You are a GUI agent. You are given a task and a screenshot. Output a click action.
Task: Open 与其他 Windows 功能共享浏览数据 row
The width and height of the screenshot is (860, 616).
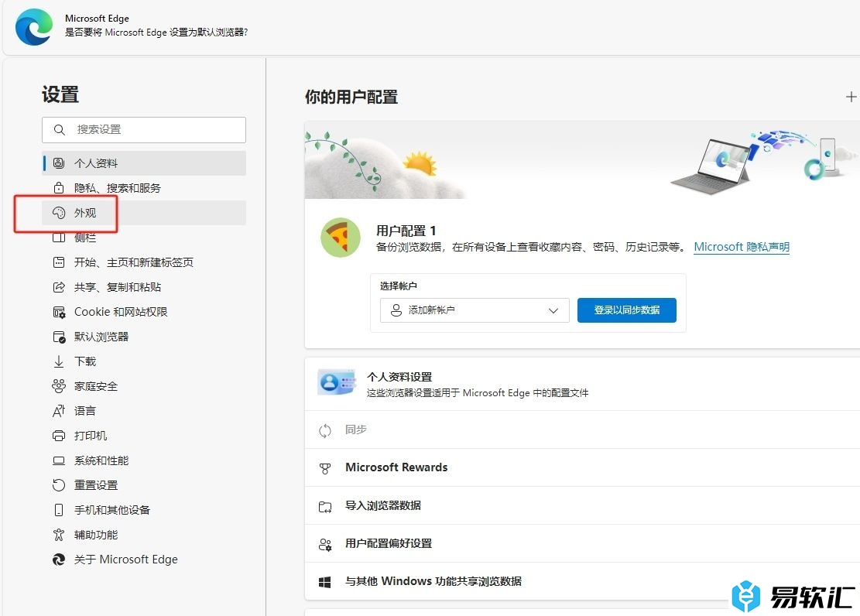[582, 581]
